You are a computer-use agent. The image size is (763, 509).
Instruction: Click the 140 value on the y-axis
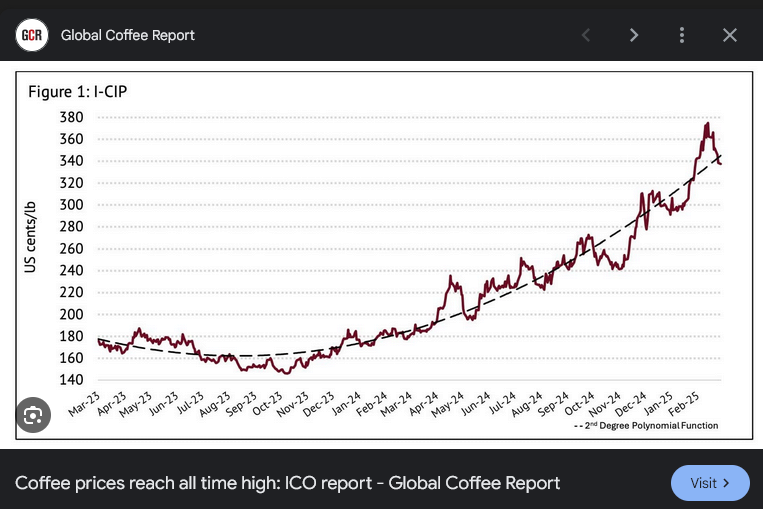click(71, 381)
